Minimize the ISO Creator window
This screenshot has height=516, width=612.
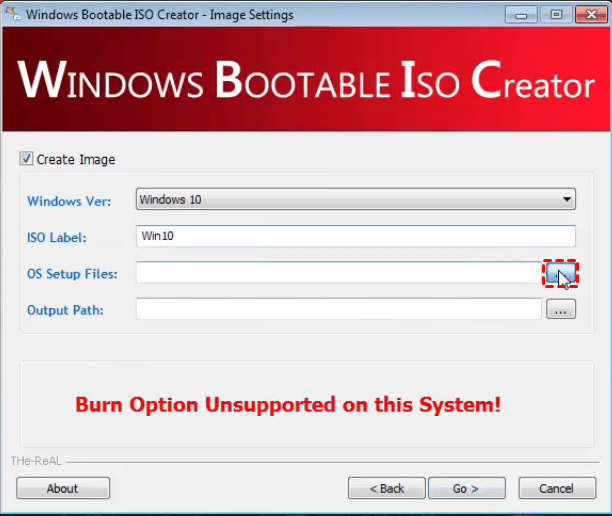(521, 15)
